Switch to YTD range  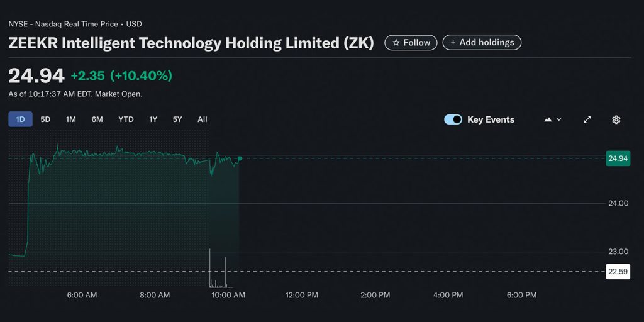click(126, 119)
